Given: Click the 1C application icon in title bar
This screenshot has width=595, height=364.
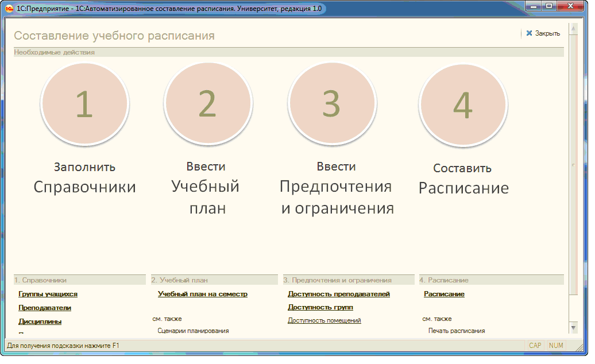Looking at the screenshot, I should (9, 9).
